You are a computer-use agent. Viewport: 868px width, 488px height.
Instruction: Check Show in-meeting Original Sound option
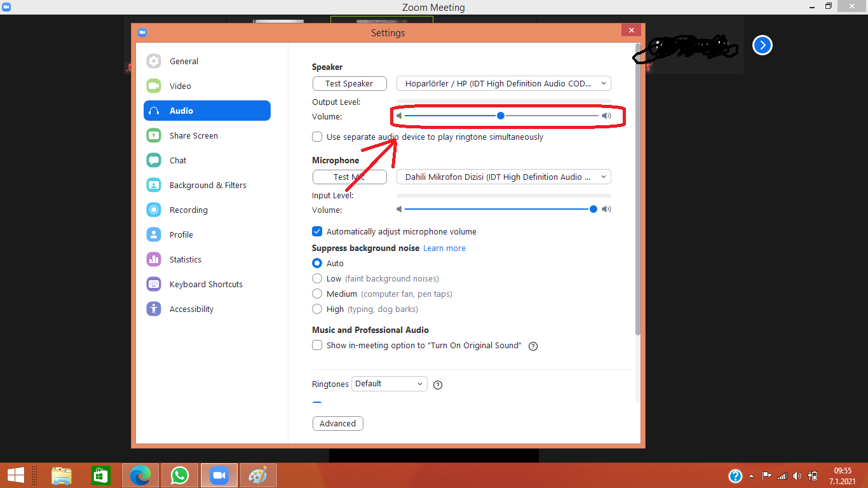point(317,345)
